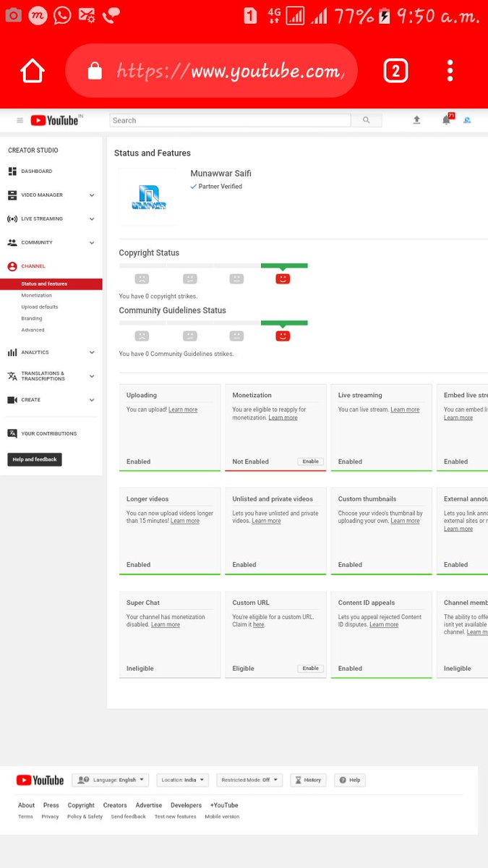Focus the YouTube search field

[230, 121]
